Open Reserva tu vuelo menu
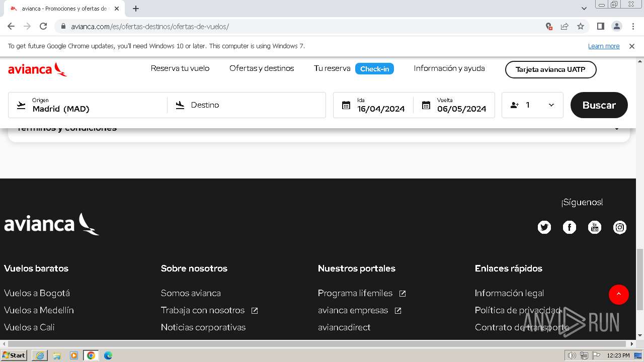This screenshot has width=644, height=362. point(180,68)
